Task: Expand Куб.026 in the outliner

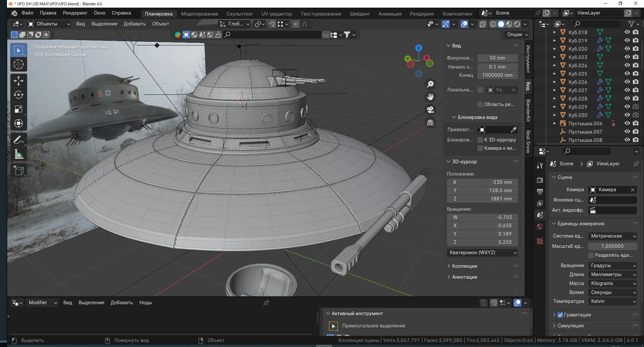Action: [554, 82]
